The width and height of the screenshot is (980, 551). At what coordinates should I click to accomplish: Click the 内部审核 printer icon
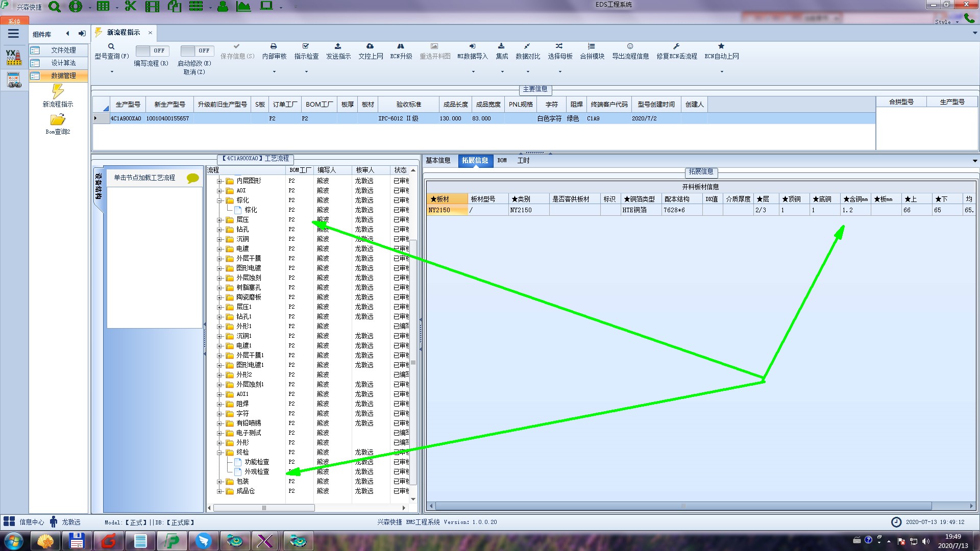[274, 46]
